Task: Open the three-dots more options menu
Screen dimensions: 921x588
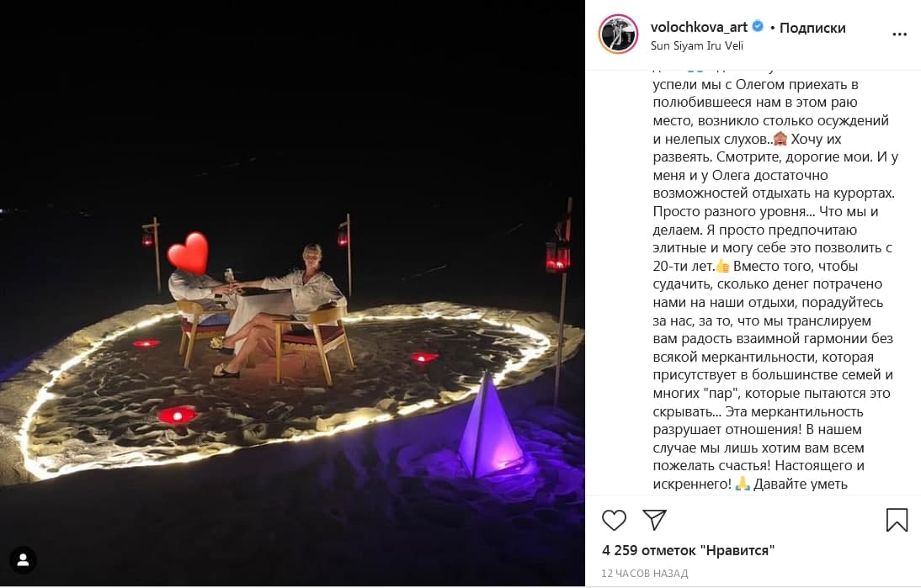Action: (899, 34)
